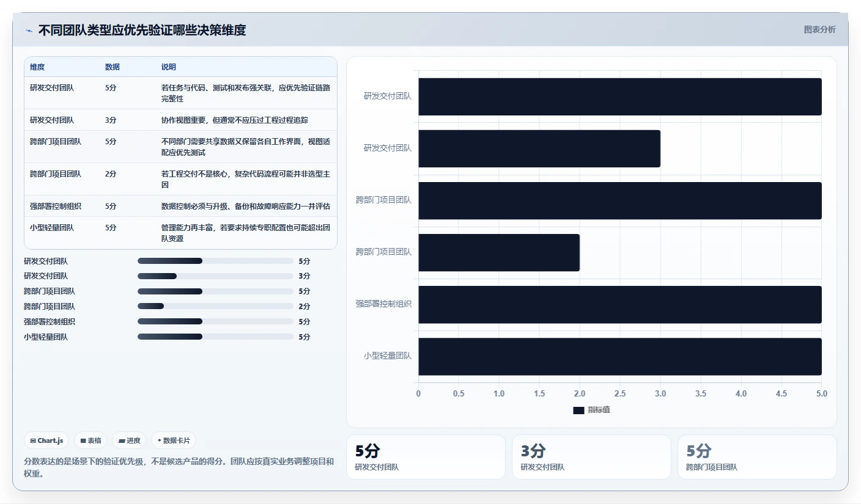Click the 说明 column header
The width and height of the screenshot is (861, 504).
click(169, 67)
